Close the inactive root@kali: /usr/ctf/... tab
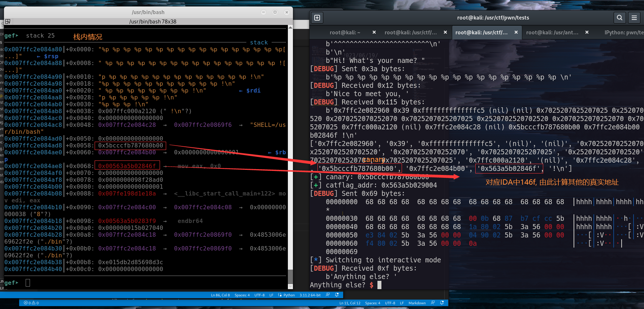This screenshot has width=644, height=309. (445, 32)
